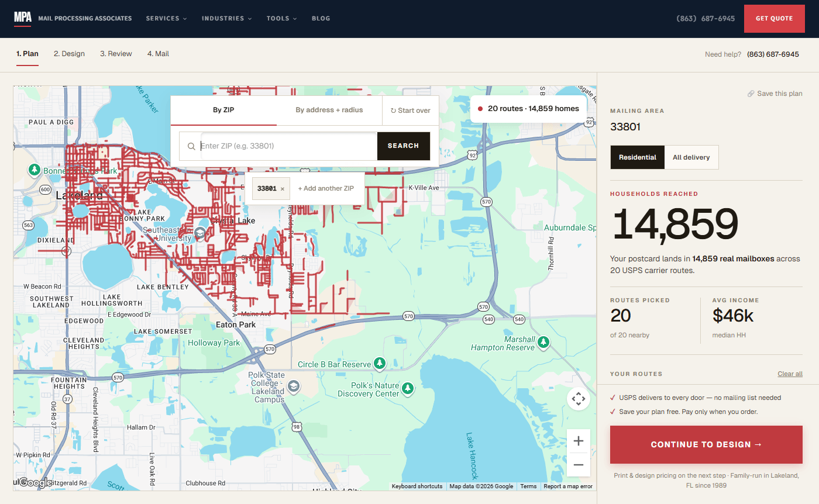Click Report a map error
Screen dimensions: 819x504
coord(568,486)
